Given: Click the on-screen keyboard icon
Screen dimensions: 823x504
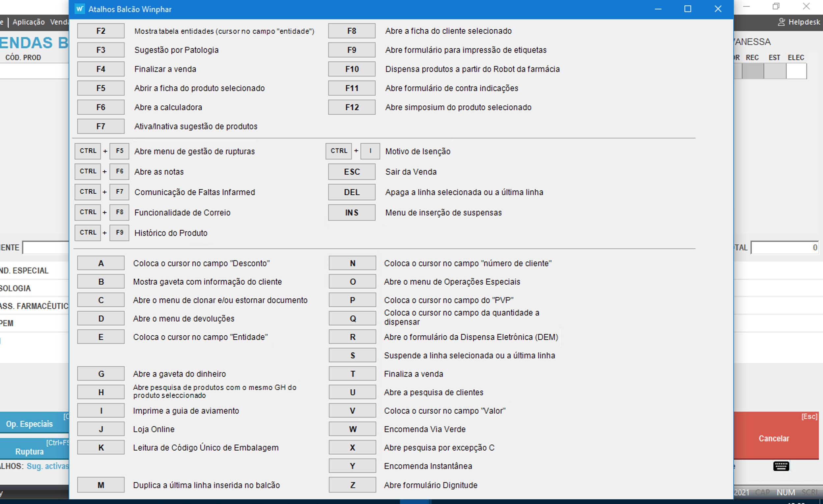Looking at the screenshot, I should [781, 466].
